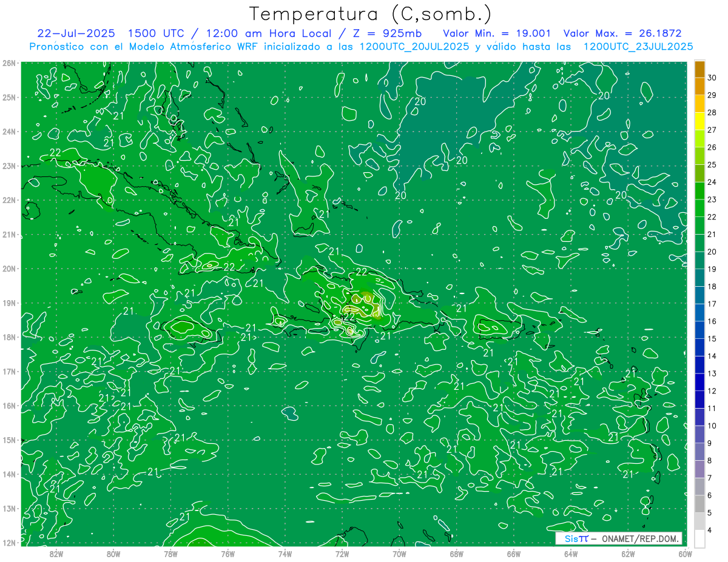
Task: Click the legend value label '18'
Action: tap(712, 287)
